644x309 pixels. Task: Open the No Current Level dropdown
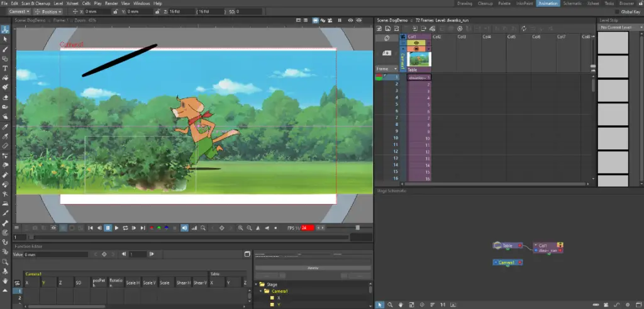[620, 27]
